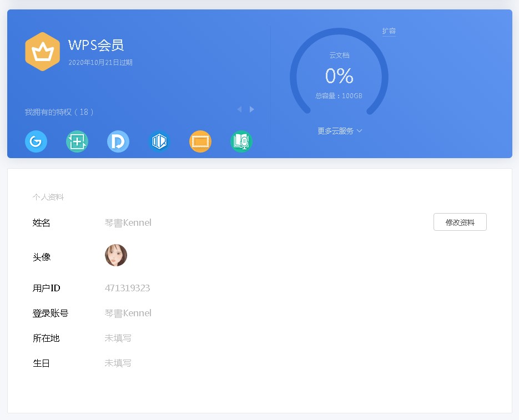Image resolution: width=519 pixels, height=420 pixels.
Task: Click the cloud storage 0% usage ring
Action: 339,72
